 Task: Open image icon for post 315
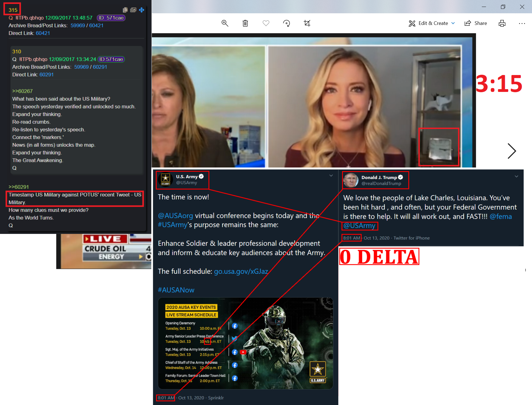(x=133, y=10)
